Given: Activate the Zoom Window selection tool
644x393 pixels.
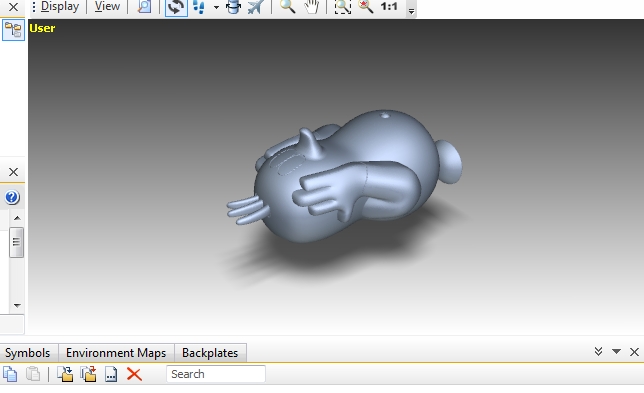Looking at the screenshot, I should (x=342, y=7).
